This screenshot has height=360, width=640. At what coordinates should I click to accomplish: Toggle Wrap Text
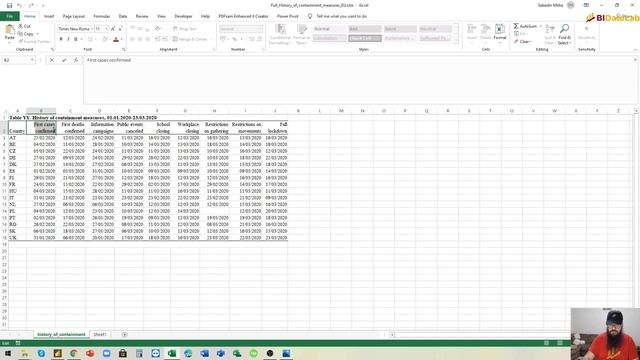(185, 29)
